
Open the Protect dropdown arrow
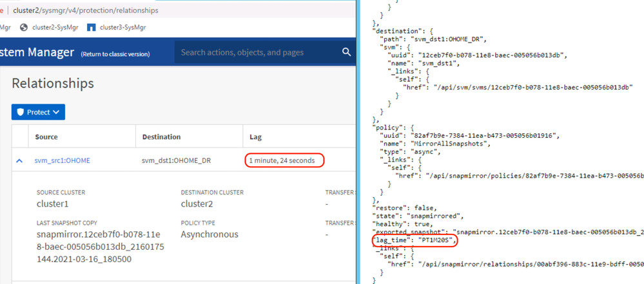(x=56, y=112)
